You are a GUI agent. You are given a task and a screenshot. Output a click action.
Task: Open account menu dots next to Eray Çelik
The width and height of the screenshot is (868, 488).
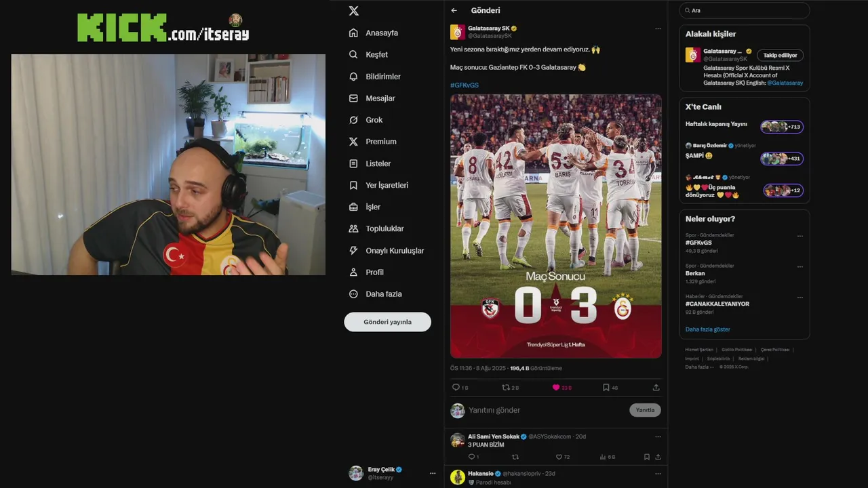(433, 473)
